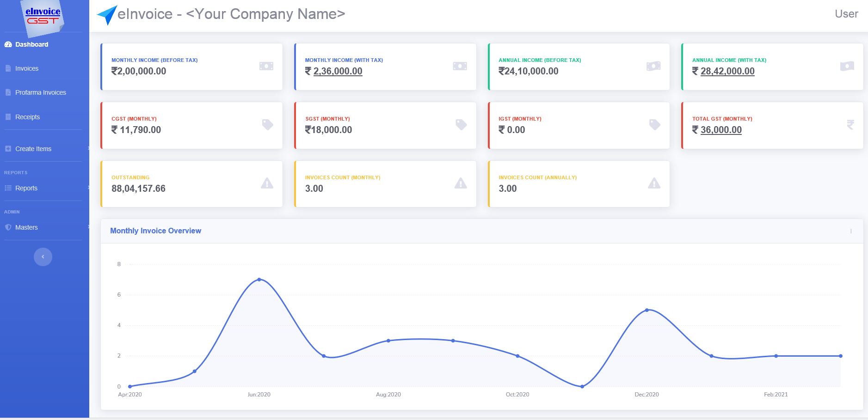Open the Dashboard page from the sidebar
This screenshot has height=420, width=868.
[31, 44]
